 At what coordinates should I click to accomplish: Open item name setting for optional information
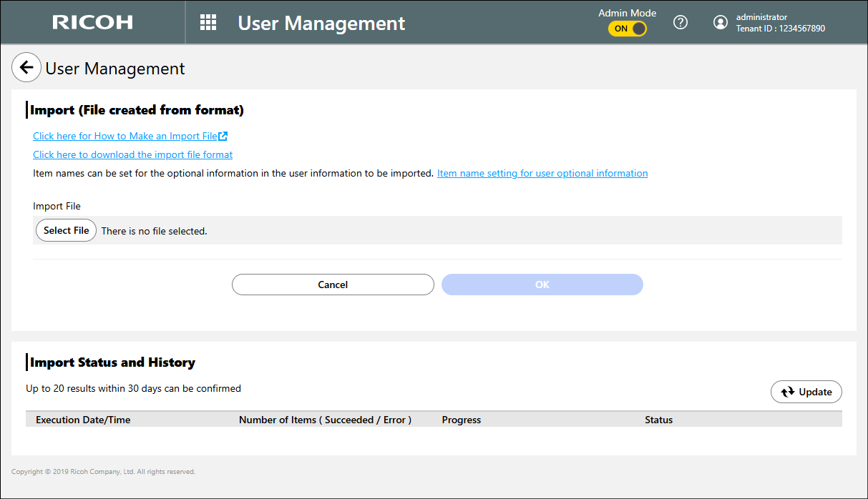tap(542, 173)
